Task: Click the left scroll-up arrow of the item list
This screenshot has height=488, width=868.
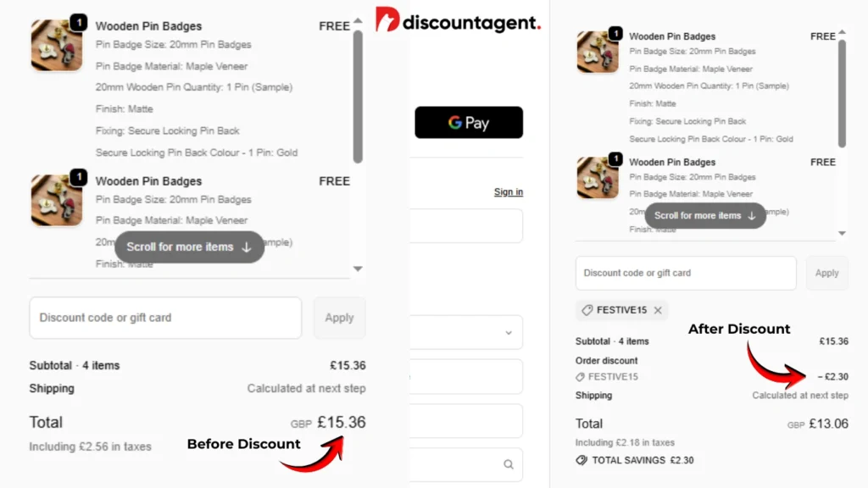Action: (x=359, y=21)
